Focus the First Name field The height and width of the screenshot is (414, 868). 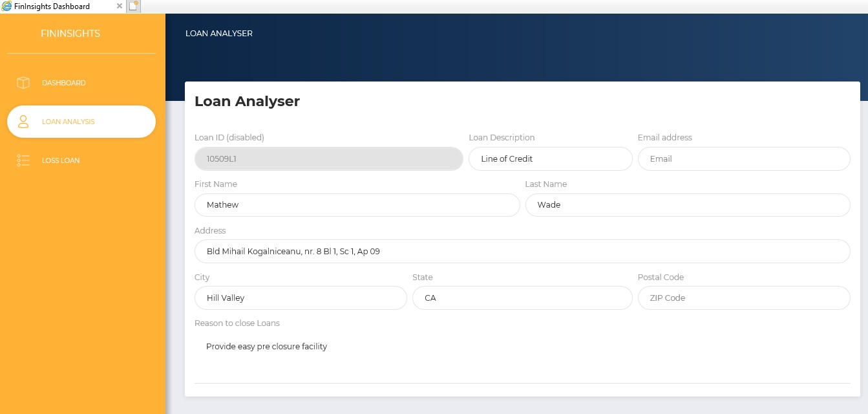357,205
